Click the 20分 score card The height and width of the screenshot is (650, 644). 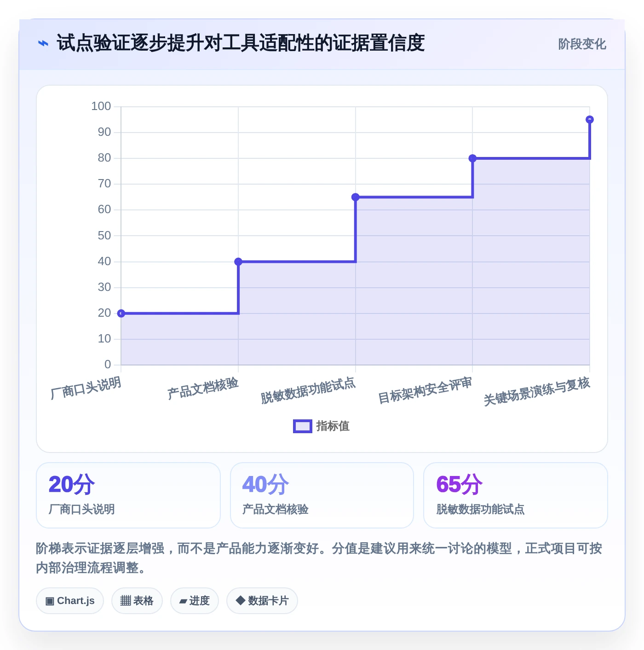point(128,495)
